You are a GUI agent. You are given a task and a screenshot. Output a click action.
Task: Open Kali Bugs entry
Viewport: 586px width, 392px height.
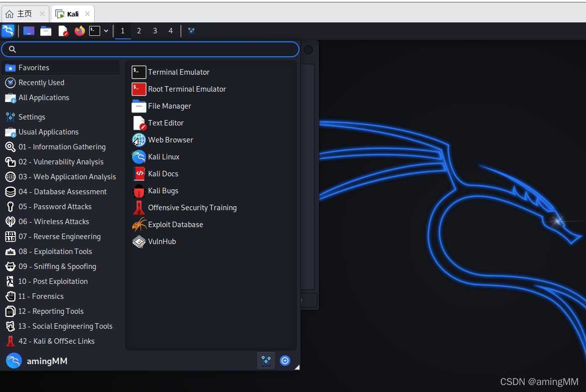(211, 191)
